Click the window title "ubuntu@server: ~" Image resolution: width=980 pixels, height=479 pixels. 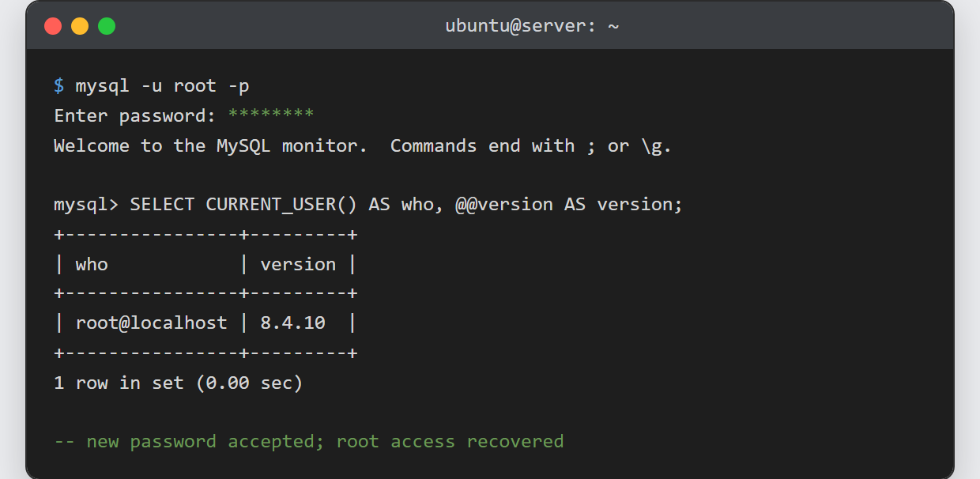click(532, 26)
